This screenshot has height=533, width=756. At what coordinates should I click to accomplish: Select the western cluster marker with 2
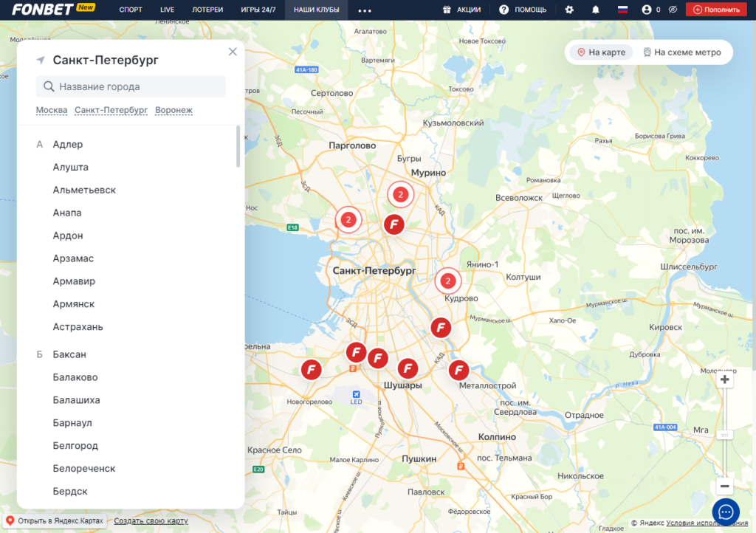point(348,220)
